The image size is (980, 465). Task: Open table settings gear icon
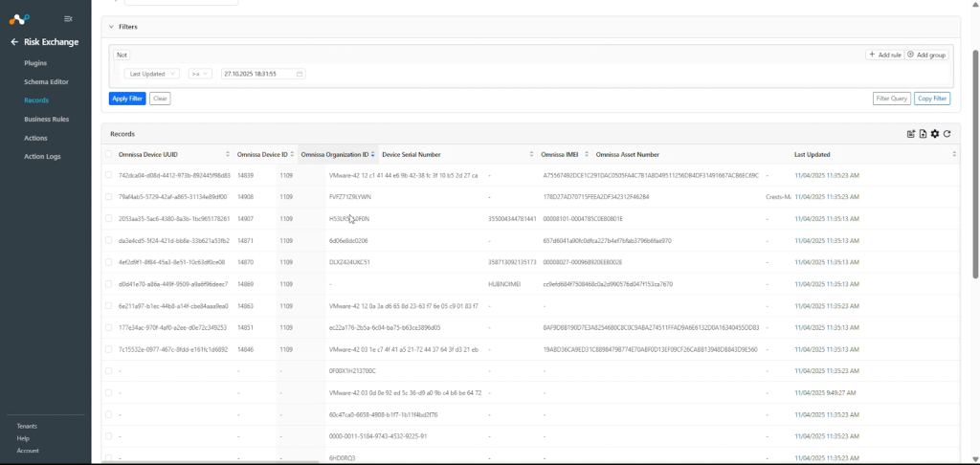click(934, 134)
